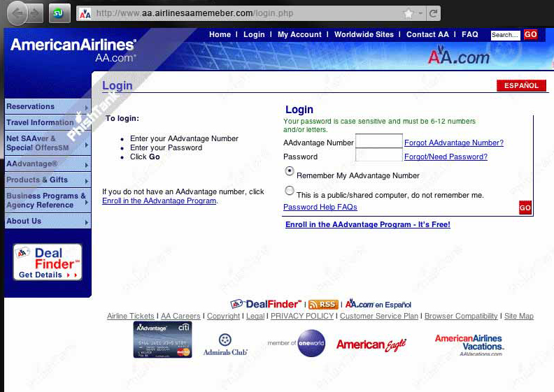Open Password Help FAQs link
Screen dimensions: 554x392
pos(320,207)
